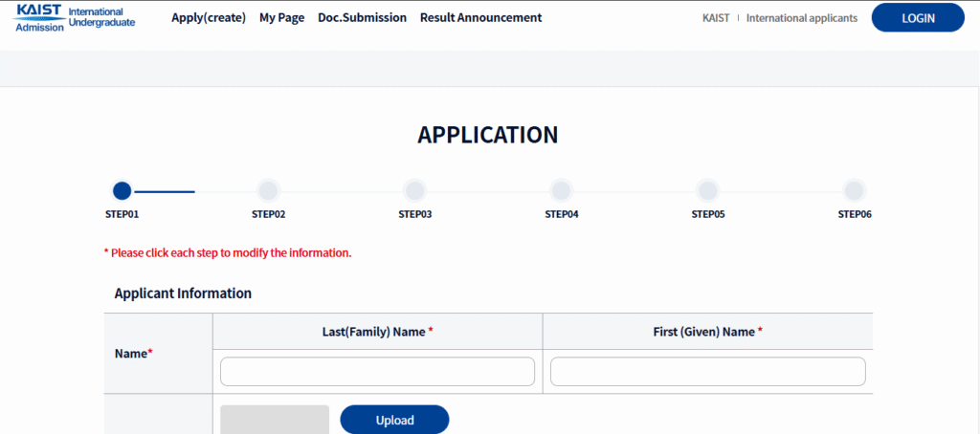
Task: Open the Apply(create) menu
Action: (208, 17)
